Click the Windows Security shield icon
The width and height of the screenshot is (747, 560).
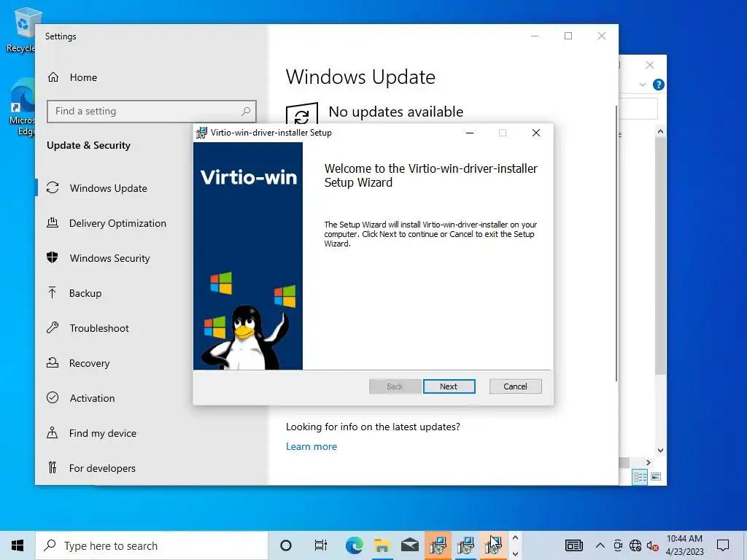point(53,257)
